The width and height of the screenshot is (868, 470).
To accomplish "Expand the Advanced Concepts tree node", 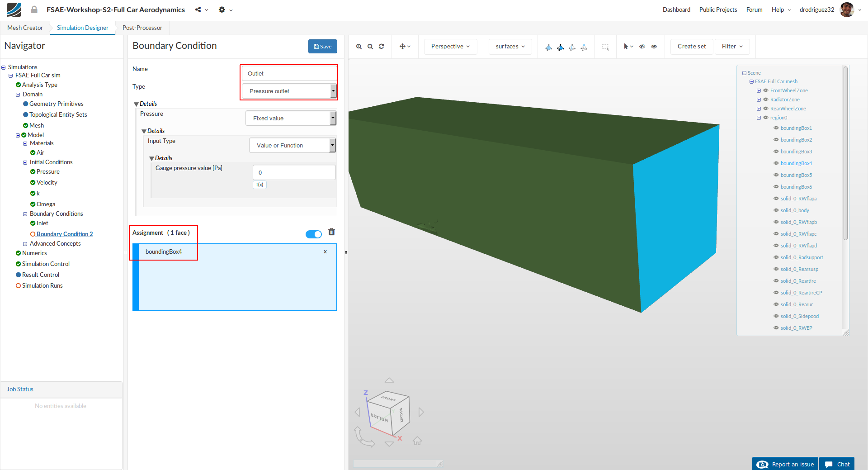I will point(25,244).
